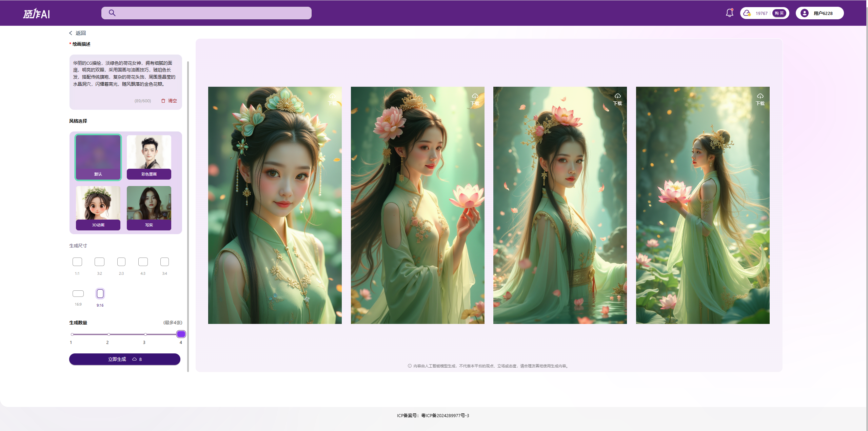This screenshot has height=431, width=868.
Task: Download the fourth generated image
Action: tap(760, 99)
